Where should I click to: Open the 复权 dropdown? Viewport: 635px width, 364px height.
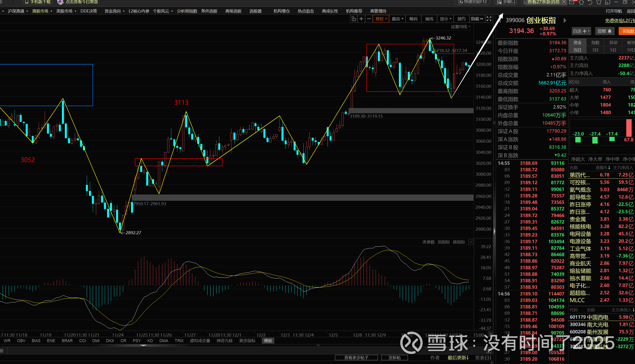click(381, 19)
